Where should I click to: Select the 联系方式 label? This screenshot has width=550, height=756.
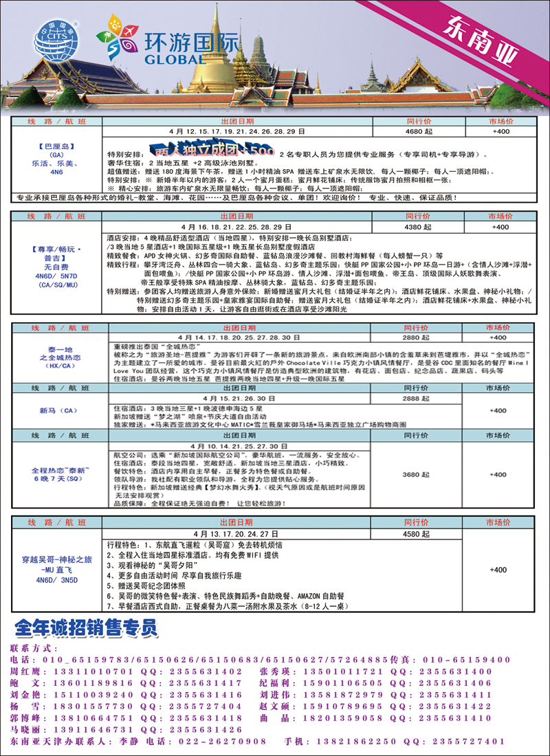[34, 649]
